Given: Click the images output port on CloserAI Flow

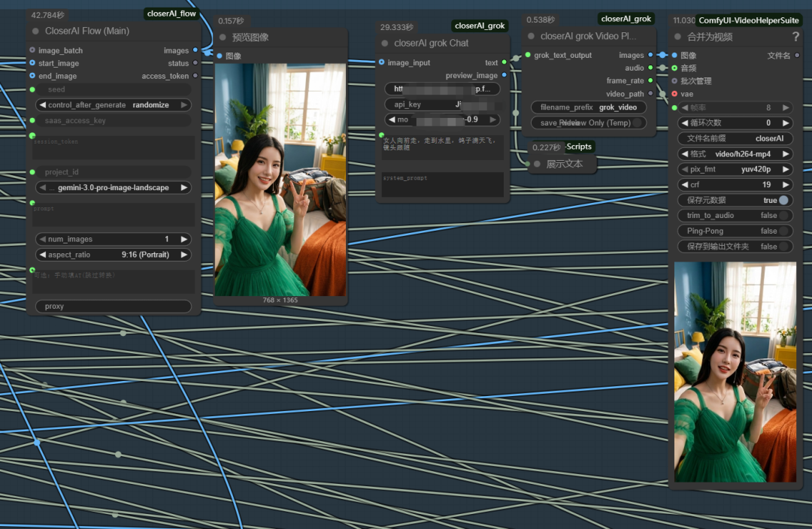Looking at the screenshot, I should pos(195,50).
